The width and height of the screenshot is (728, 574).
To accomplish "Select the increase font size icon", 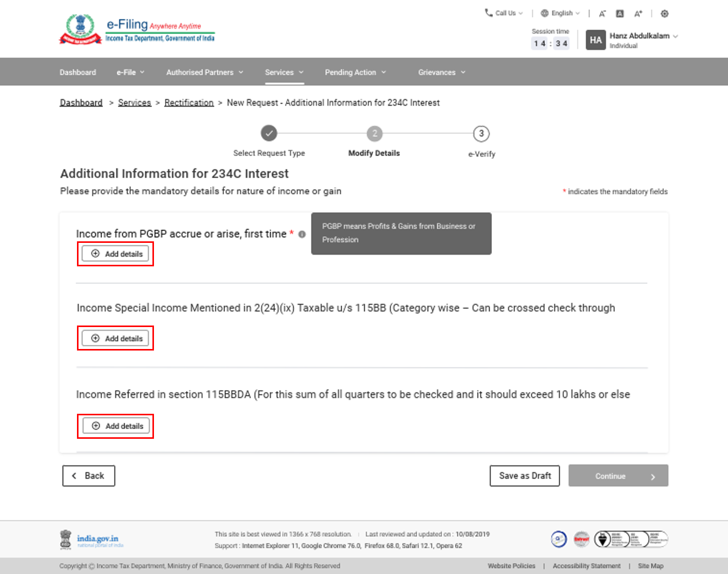I will 638,14.
